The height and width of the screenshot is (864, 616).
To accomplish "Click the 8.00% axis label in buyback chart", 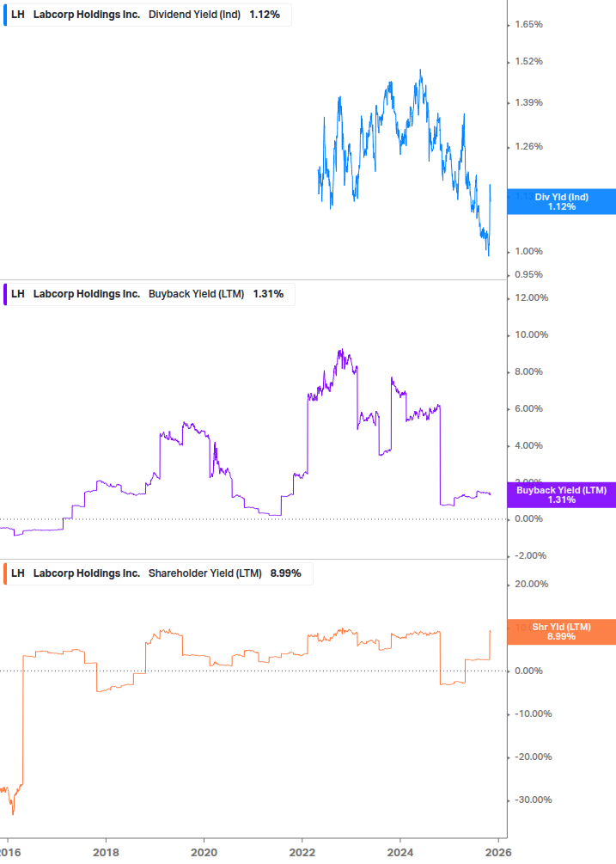I will pos(528,372).
